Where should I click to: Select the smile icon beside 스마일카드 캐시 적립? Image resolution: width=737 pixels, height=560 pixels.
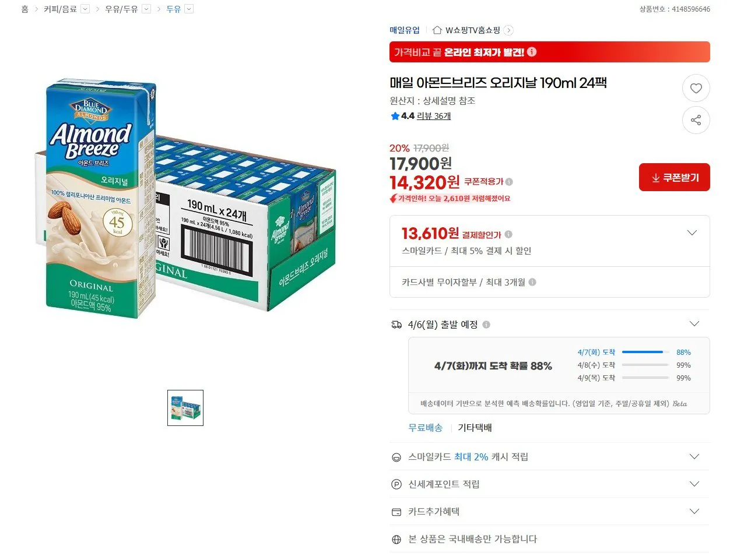pos(396,457)
